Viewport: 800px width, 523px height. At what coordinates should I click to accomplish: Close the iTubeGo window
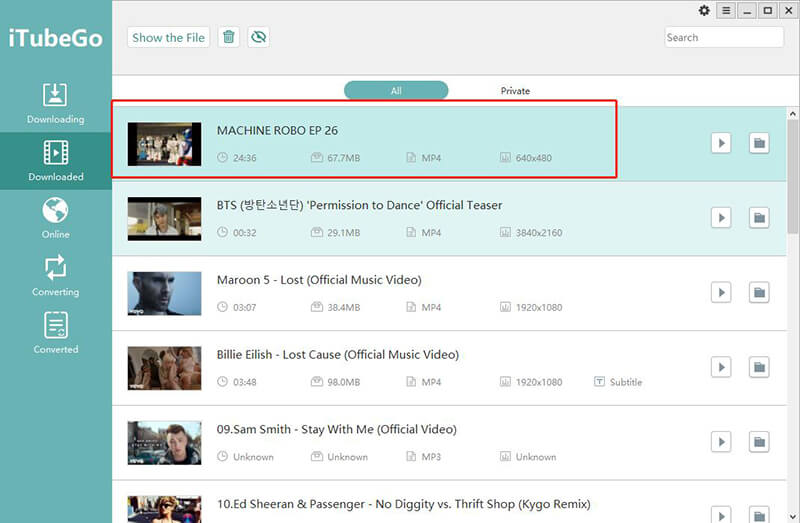[x=789, y=11]
